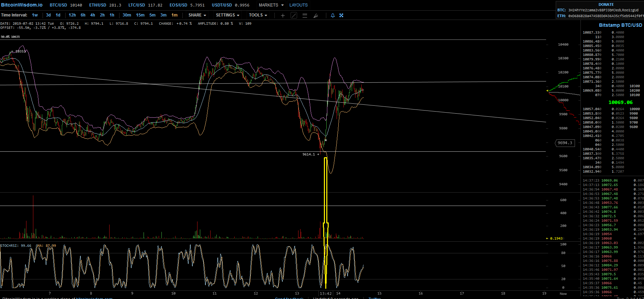Click depth range label 9800
The height and width of the screenshot is (299, 644).
coord(634,118)
